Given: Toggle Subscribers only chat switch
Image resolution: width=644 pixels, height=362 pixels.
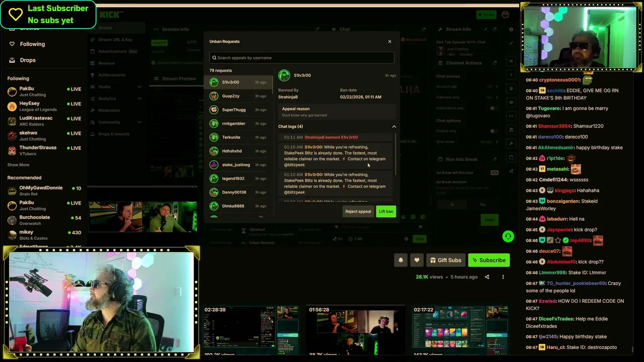Looking at the screenshot, I should (493, 108).
